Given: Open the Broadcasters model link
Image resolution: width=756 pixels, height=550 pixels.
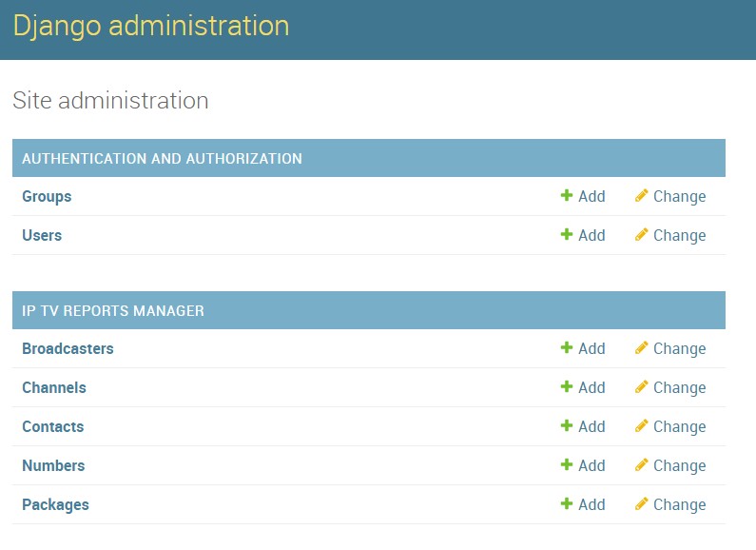Looking at the screenshot, I should point(68,349).
